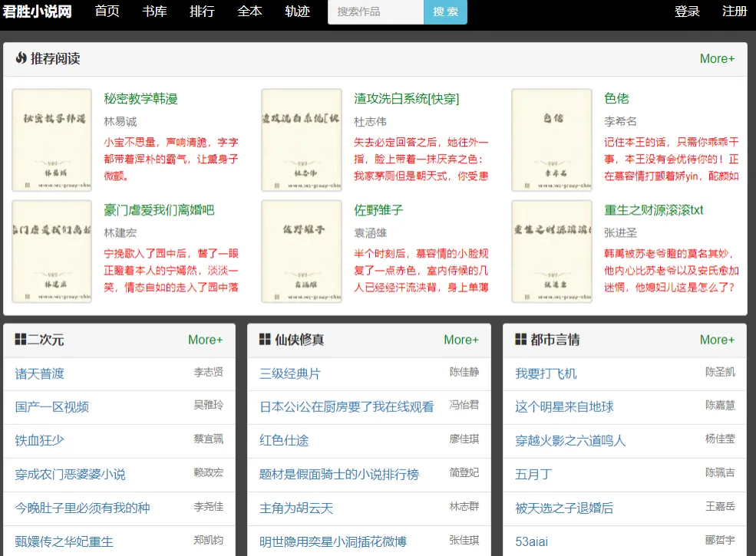Screen dimensions: 756x556
Task: Click the 佐野雏子 red description text
Action: pyautogui.click(x=421, y=270)
